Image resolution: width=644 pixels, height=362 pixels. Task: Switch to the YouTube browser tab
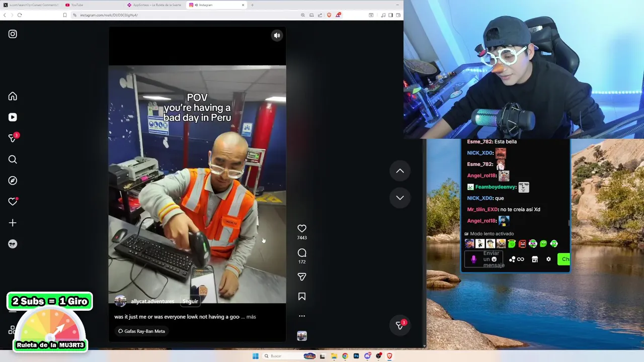[x=93, y=5]
